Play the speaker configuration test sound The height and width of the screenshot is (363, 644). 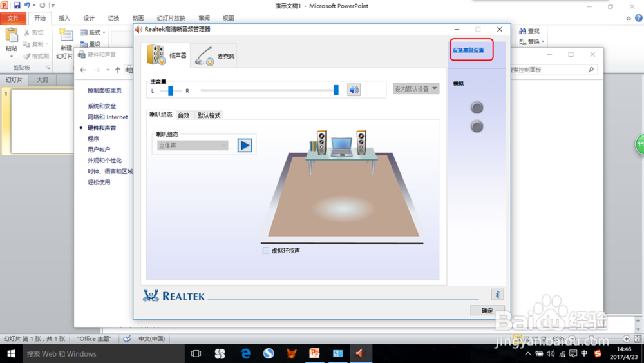pos(244,145)
